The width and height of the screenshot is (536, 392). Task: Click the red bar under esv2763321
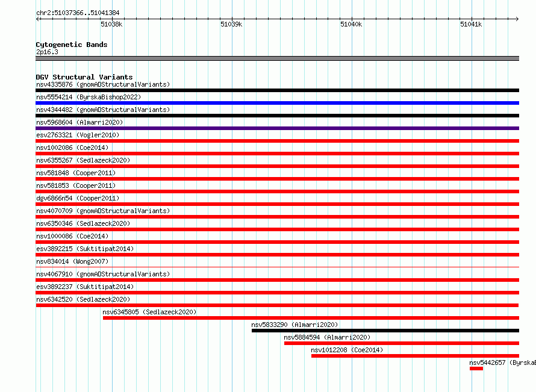pyautogui.click(x=277, y=141)
